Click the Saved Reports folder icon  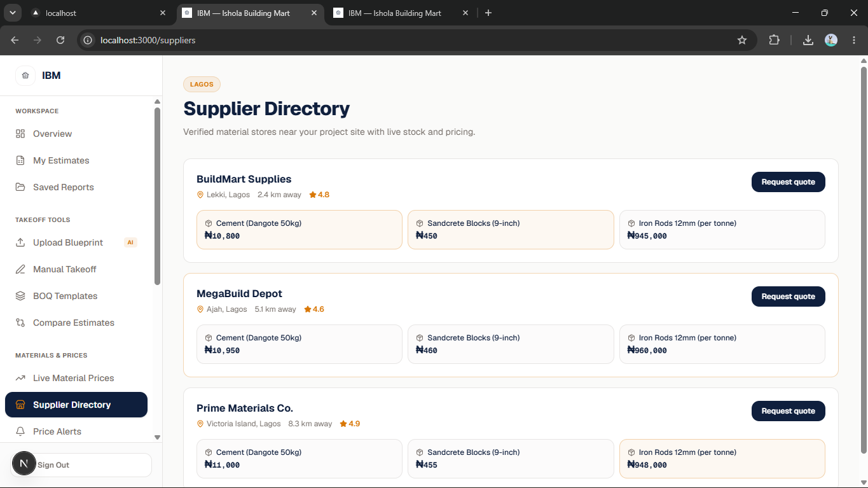pos(20,187)
